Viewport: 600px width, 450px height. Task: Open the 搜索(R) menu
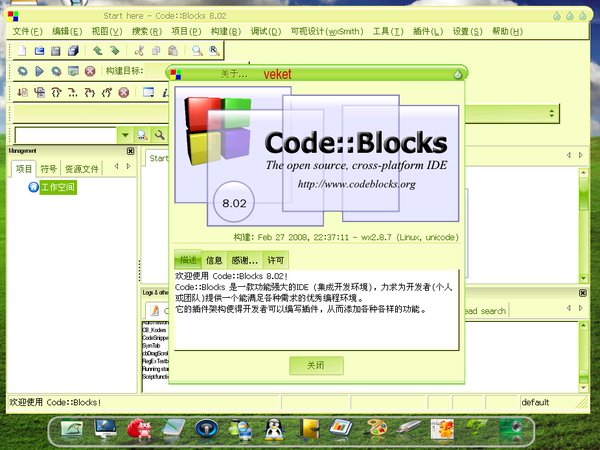click(147, 31)
